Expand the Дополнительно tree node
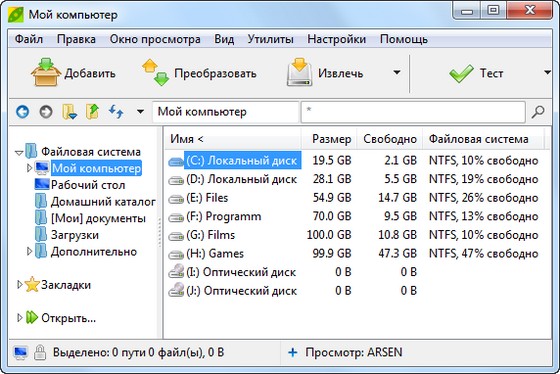The height and width of the screenshot is (374, 560). [29, 251]
